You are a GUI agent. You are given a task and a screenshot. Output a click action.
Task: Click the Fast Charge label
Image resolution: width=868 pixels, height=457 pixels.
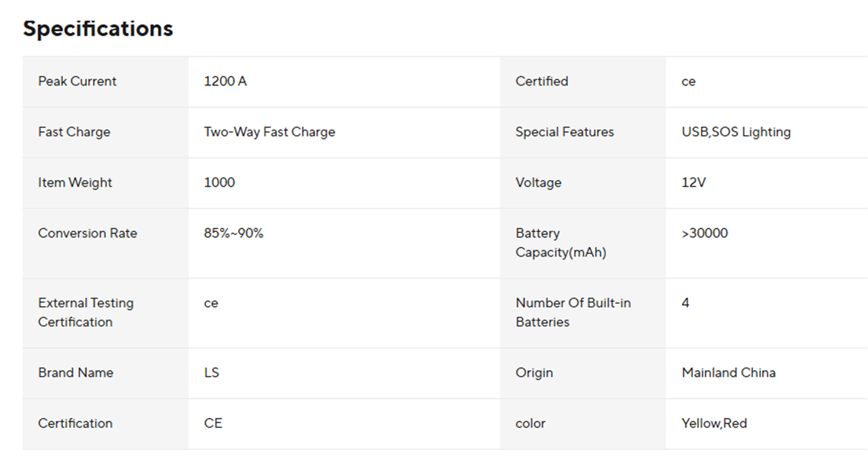click(74, 132)
